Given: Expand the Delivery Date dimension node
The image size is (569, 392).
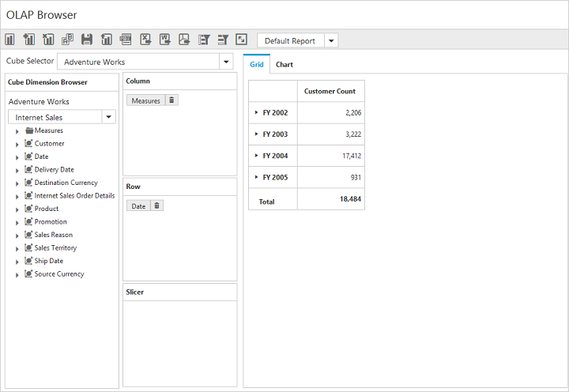Looking at the screenshot, I should pos(17,171).
